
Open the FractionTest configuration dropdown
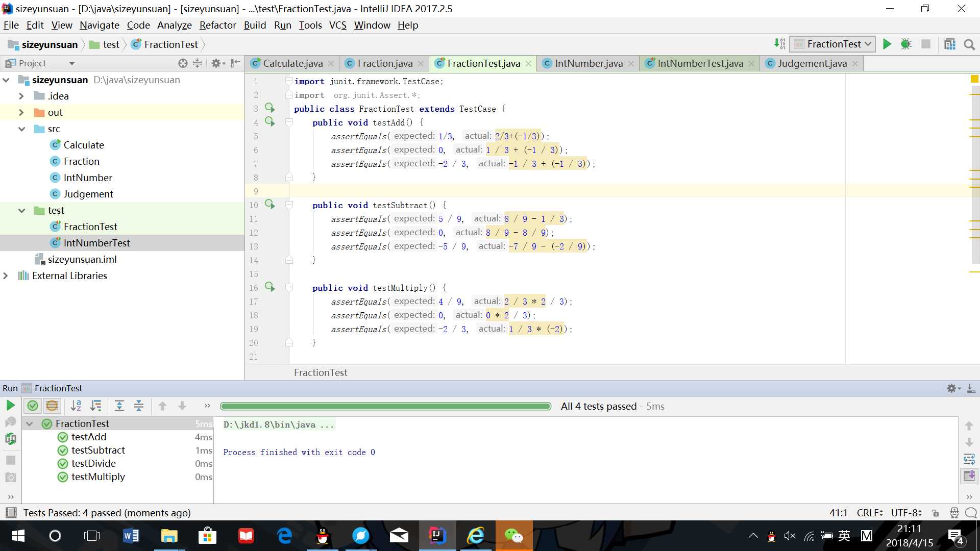[868, 44]
